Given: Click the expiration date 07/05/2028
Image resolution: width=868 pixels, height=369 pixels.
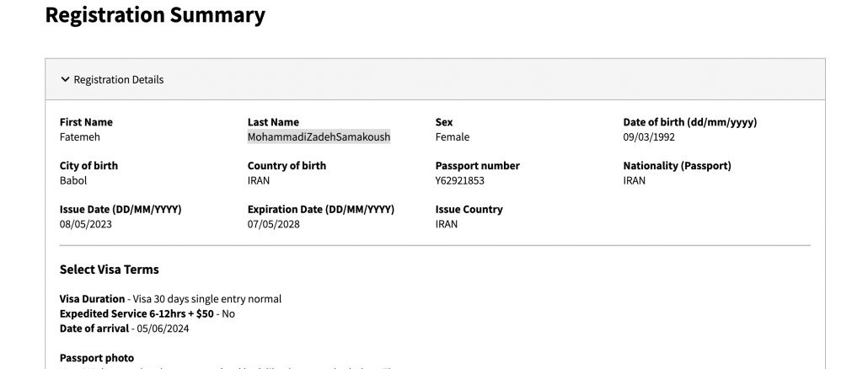Looking at the screenshot, I should (x=274, y=225).
